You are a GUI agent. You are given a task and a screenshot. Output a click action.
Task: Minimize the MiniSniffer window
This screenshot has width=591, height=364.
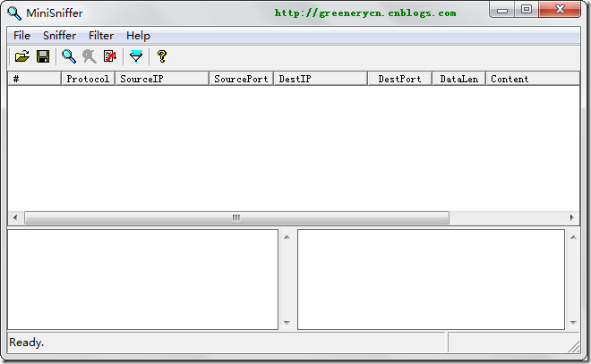pos(502,10)
